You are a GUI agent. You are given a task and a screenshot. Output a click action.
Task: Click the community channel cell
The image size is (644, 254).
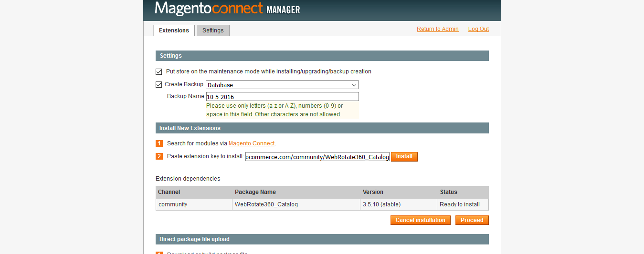point(194,204)
